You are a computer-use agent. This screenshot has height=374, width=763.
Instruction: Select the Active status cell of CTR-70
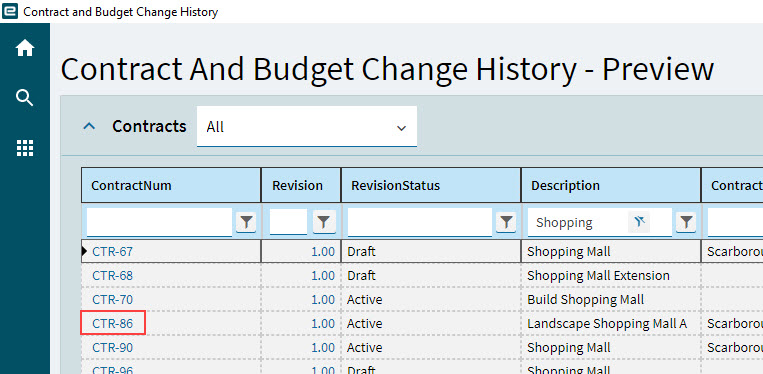pyautogui.click(x=431, y=300)
